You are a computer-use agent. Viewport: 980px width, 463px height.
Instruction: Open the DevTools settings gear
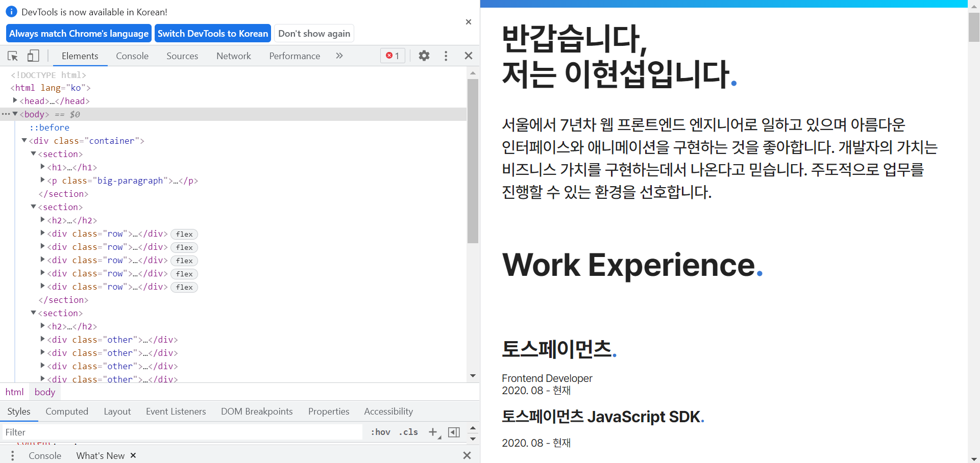[424, 56]
